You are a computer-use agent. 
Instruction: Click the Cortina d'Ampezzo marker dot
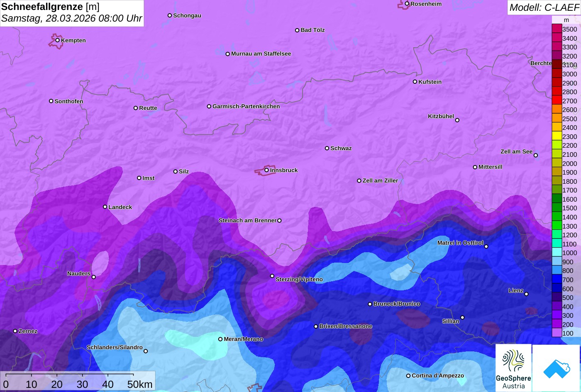pos(408,376)
